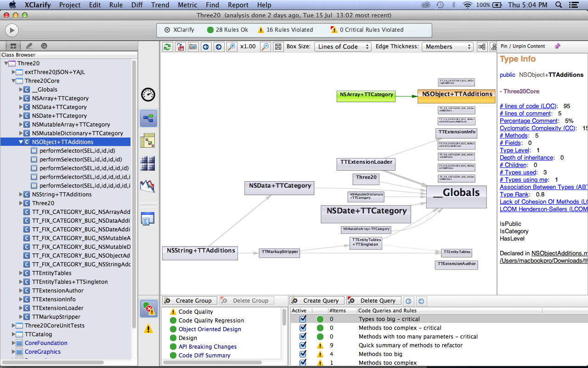The width and height of the screenshot is (588, 368).
Task: Go forward with the blue right arrow
Action: point(219,46)
